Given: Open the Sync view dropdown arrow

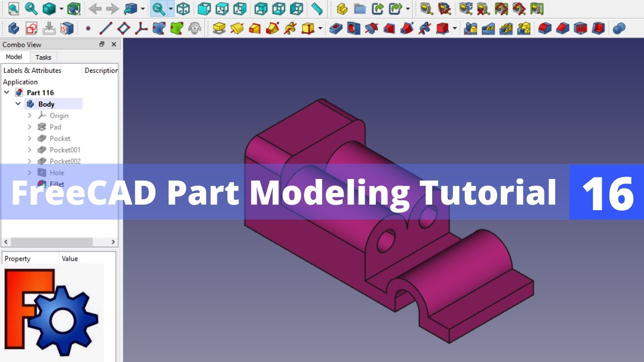Looking at the screenshot, I should coord(171,9).
